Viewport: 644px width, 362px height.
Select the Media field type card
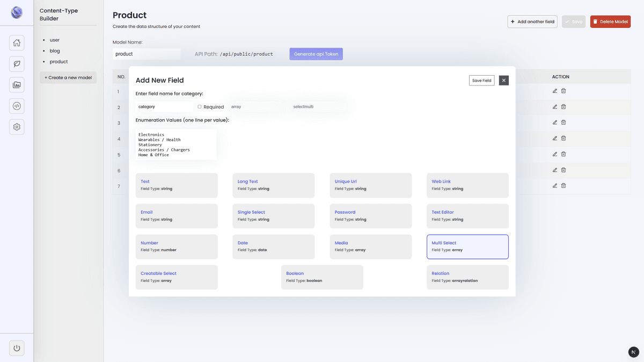pyautogui.click(x=371, y=247)
